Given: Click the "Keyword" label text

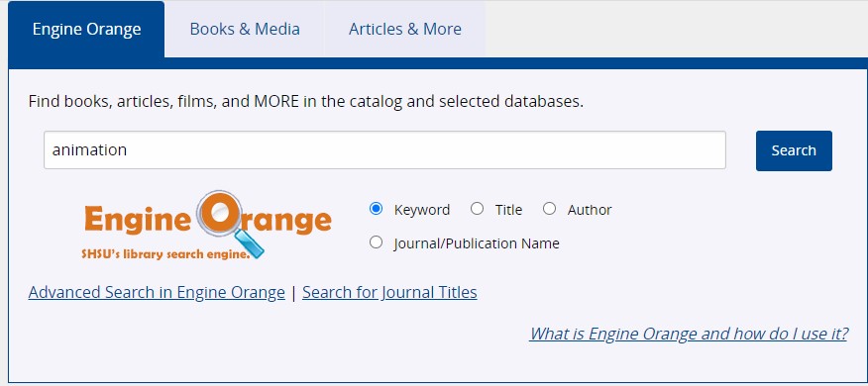Looking at the screenshot, I should (x=422, y=210).
